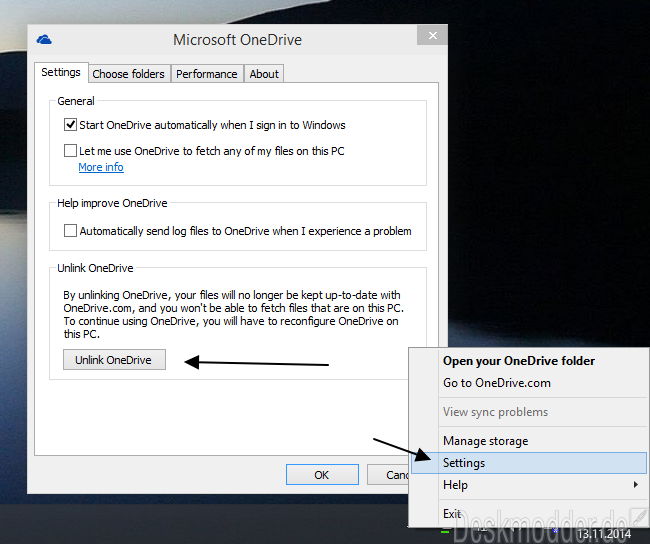Click the OneDrive cloud icon in title bar
Viewport: 650px width, 544px height.
click(44, 40)
